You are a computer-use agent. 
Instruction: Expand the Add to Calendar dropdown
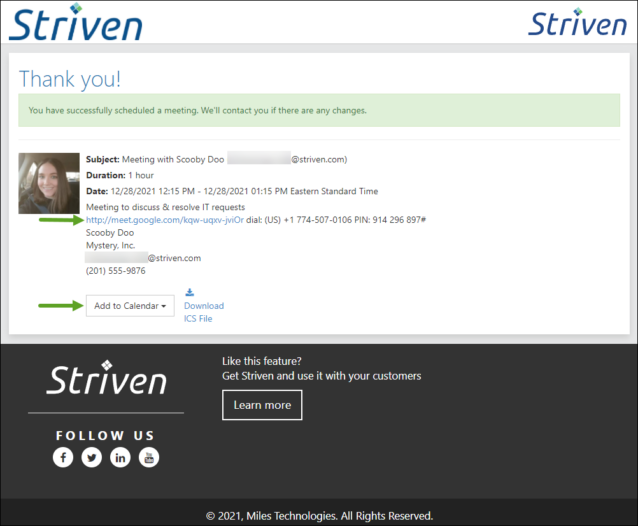130,306
